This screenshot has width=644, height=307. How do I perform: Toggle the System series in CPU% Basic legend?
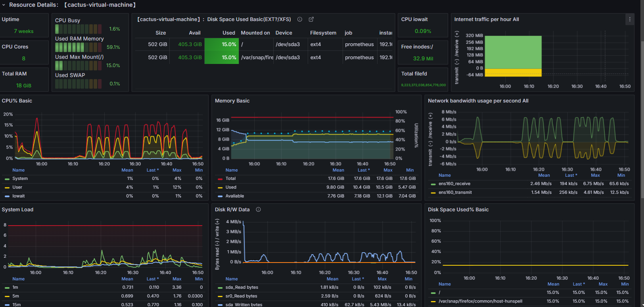20,179
